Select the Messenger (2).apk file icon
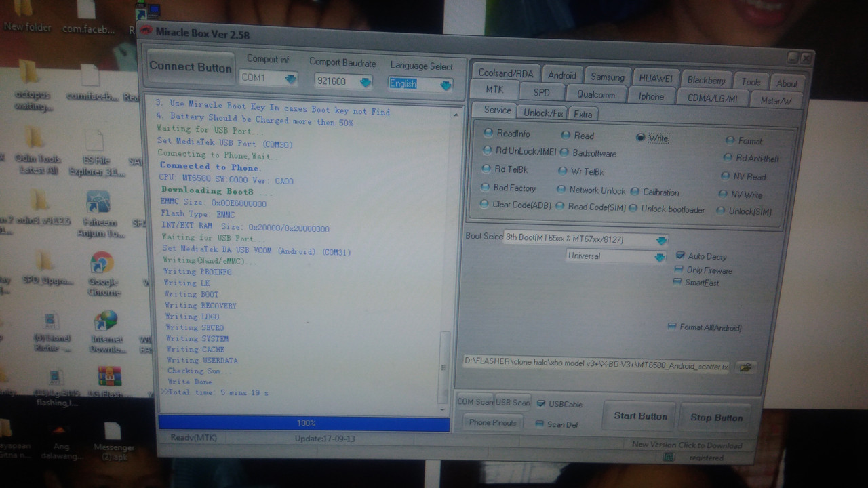Screen dimensions: 868x488 (x=113, y=441)
